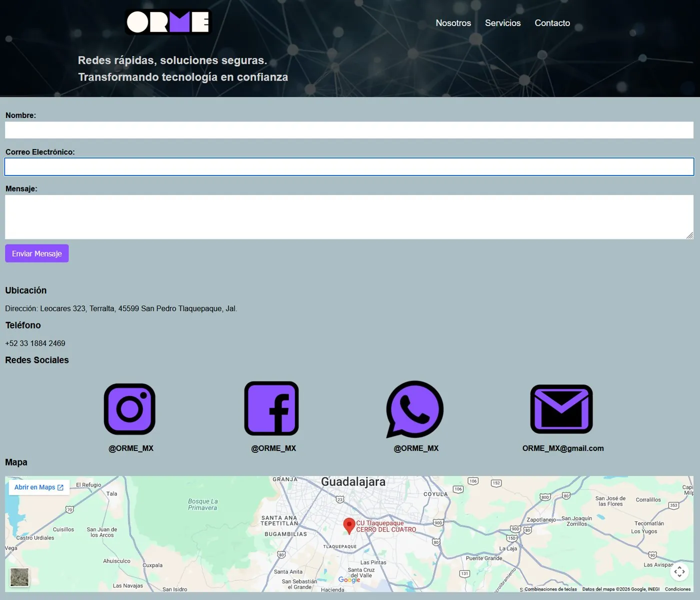This screenshot has height=600, width=700.
Task: Focus the Correo Electrónico input field
Action: (349, 167)
